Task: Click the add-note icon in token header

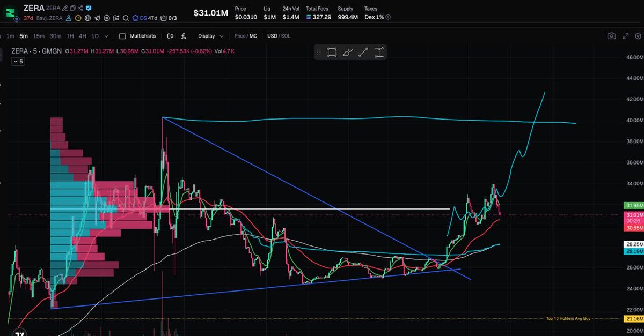Action: pyautogui.click(x=116, y=18)
